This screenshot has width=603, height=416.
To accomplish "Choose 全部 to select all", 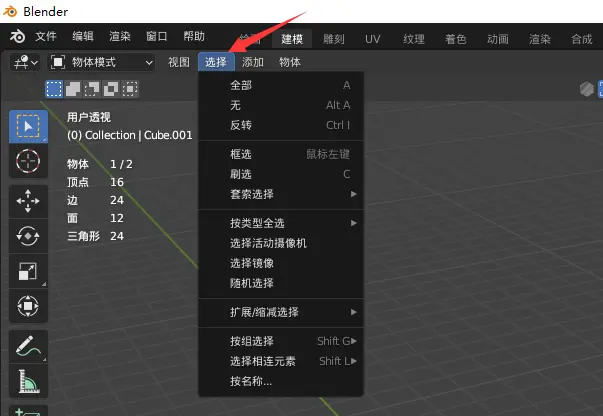I will click(281, 85).
